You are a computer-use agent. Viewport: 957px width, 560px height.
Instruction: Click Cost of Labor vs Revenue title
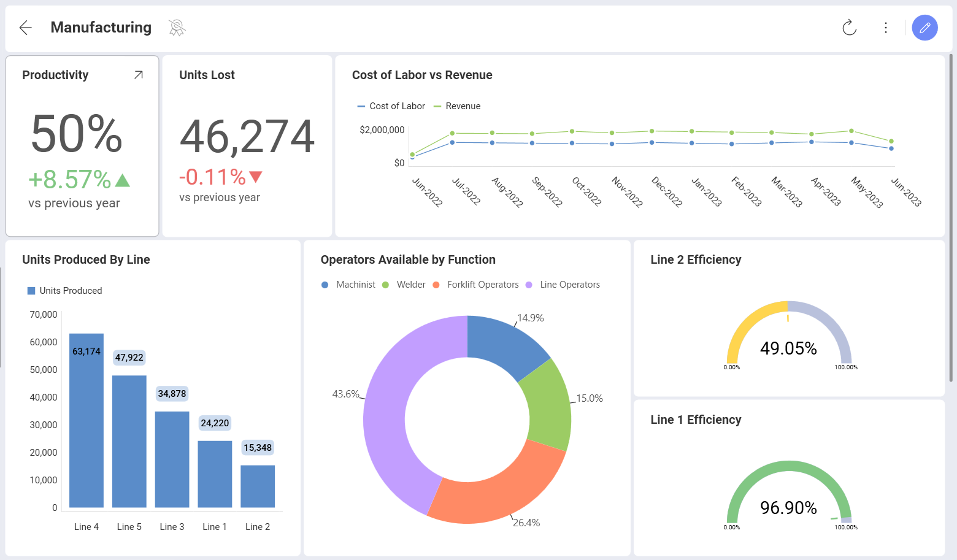tap(422, 75)
